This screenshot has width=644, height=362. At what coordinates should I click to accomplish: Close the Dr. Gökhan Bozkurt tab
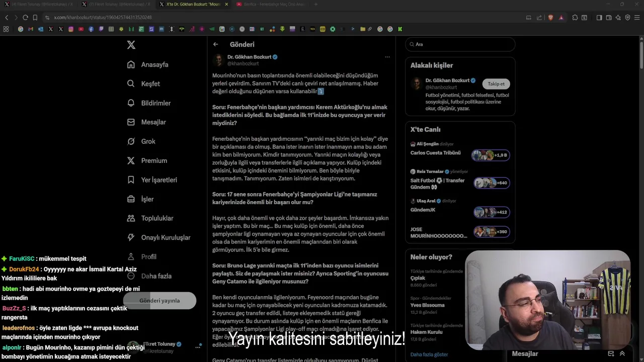[226, 5]
